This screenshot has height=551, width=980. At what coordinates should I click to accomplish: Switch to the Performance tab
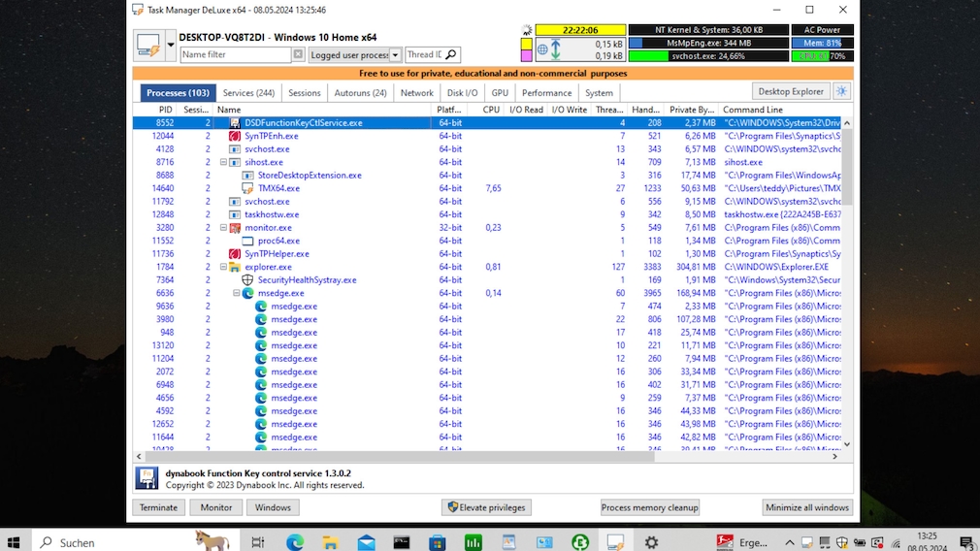pyautogui.click(x=547, y=93)
